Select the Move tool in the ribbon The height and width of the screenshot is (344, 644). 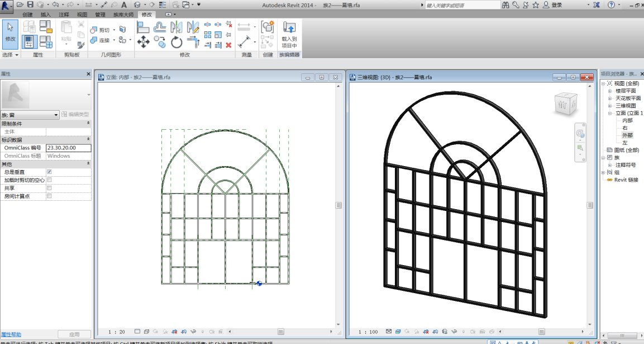pyautogui.click(x=143, y=41)
